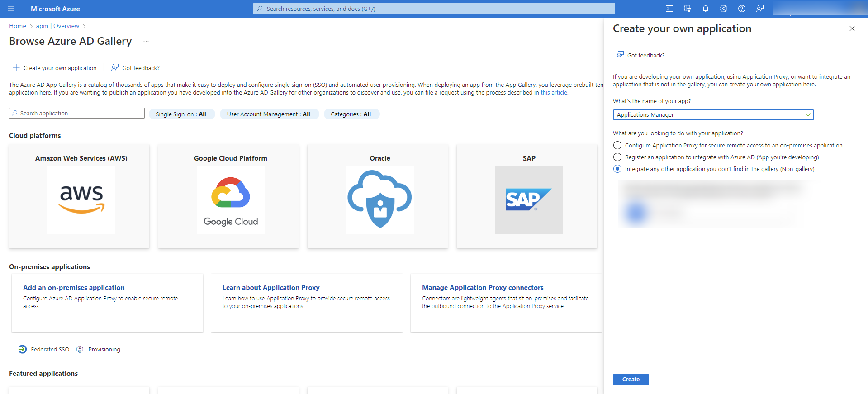Open the Directories and subscriptions filter icon
Viewport: 868px width, 394px height.
[x=688, y=9]
